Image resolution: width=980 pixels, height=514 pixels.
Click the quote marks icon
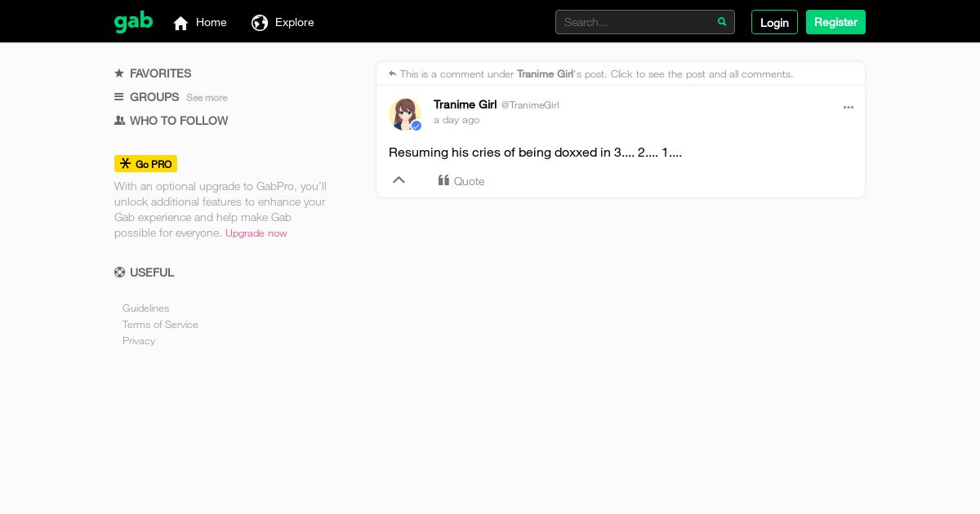point(443,180)
